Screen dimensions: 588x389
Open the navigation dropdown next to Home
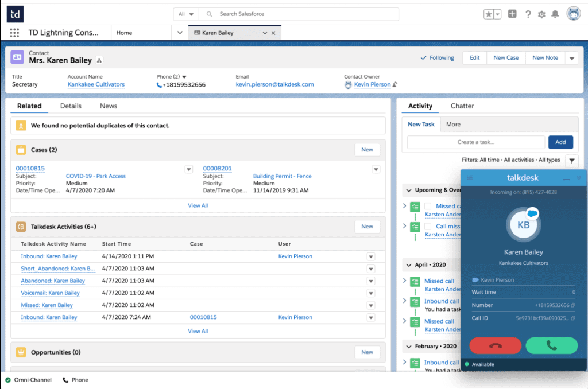[180, 33]
